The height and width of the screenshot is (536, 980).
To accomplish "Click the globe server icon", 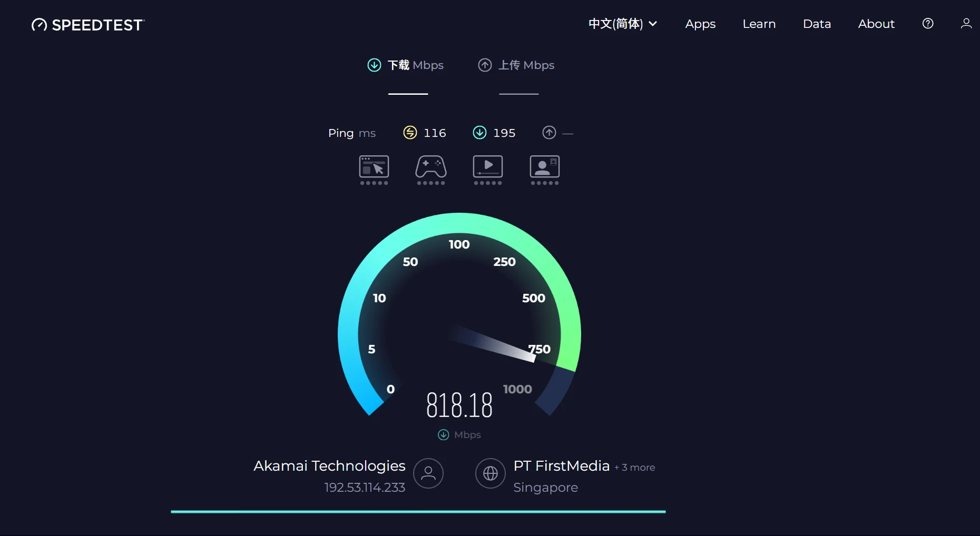I will click(491, 473).
